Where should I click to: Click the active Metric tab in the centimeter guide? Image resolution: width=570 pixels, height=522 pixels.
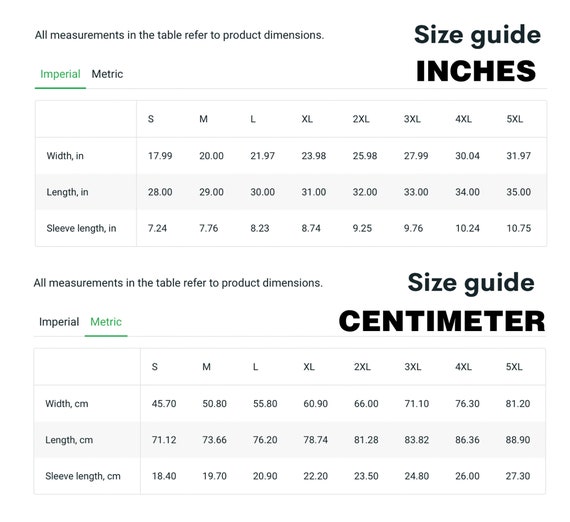tap(106, 322)
